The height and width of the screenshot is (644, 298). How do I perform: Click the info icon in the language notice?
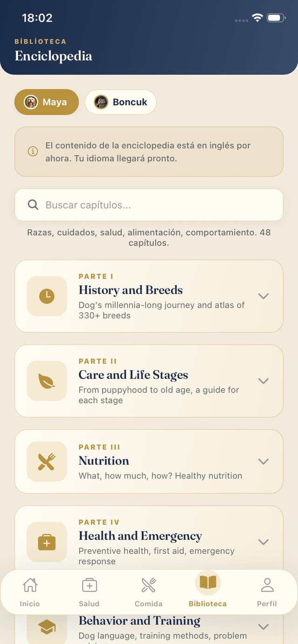pyautogui.click(x=33, y=152)
